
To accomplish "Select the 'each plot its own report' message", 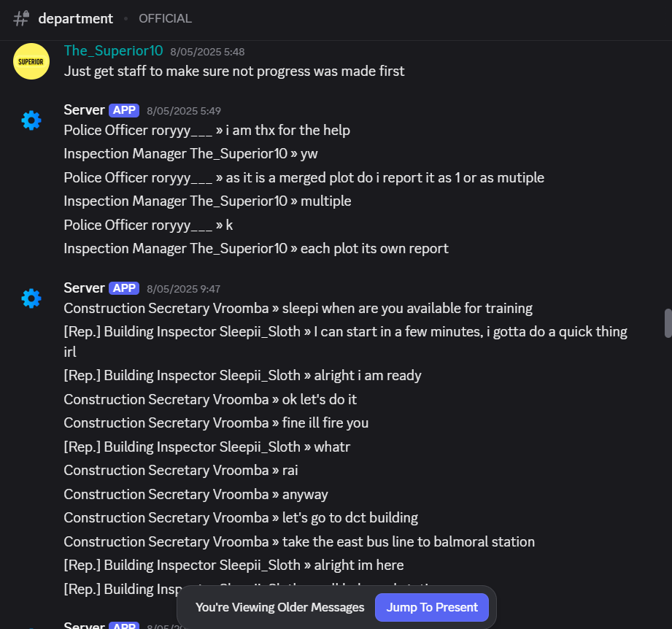I will coord(256,249).
